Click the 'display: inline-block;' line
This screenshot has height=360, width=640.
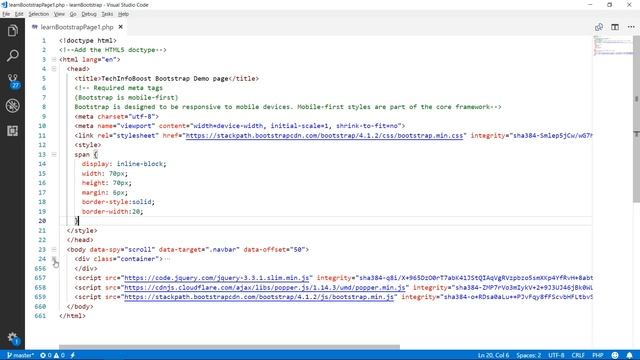click(124, 164)
